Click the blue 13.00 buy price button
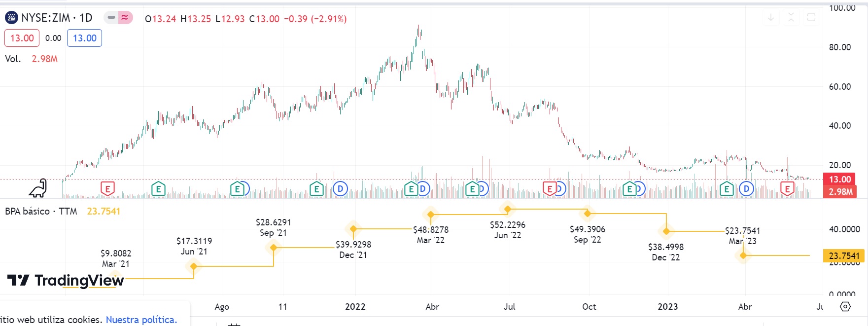The image size is (868, 326). pos(84,38)
